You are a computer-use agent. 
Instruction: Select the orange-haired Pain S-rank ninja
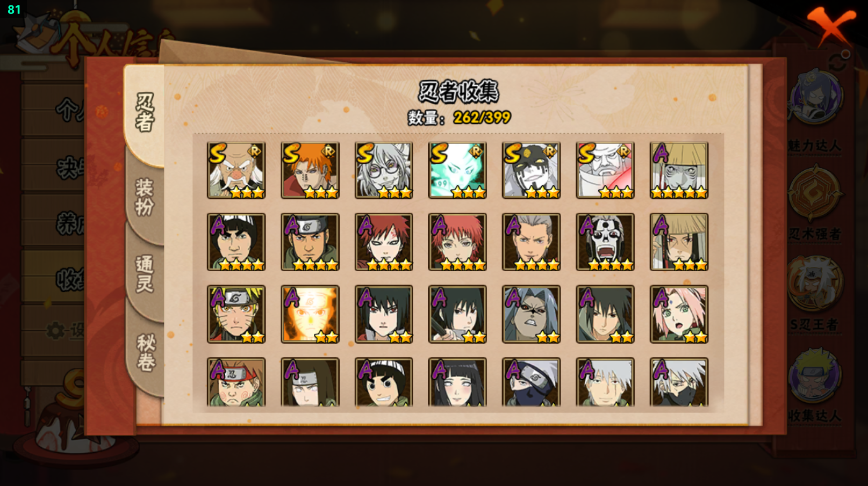[x=310, y=170]
